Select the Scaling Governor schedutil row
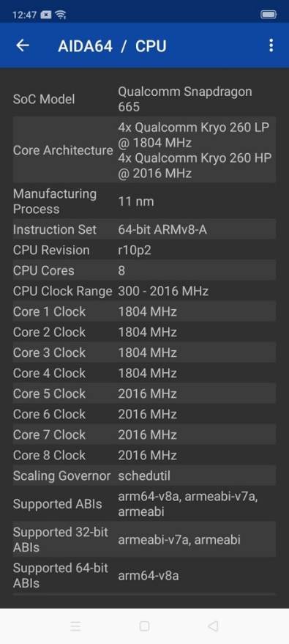This screenshot has height=644, width=289. (144, 475)
